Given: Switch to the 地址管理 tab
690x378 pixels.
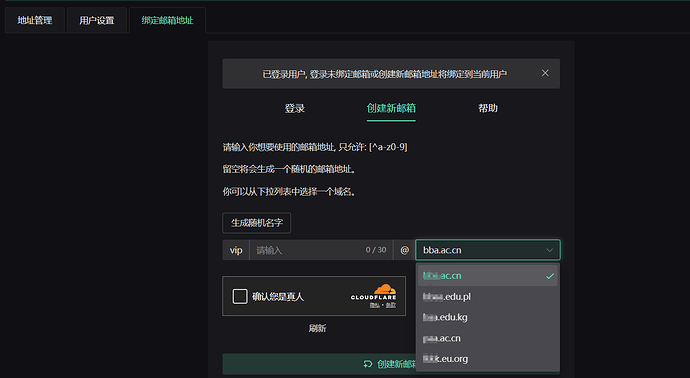Looking at the screenshot, I should point(35,20).
